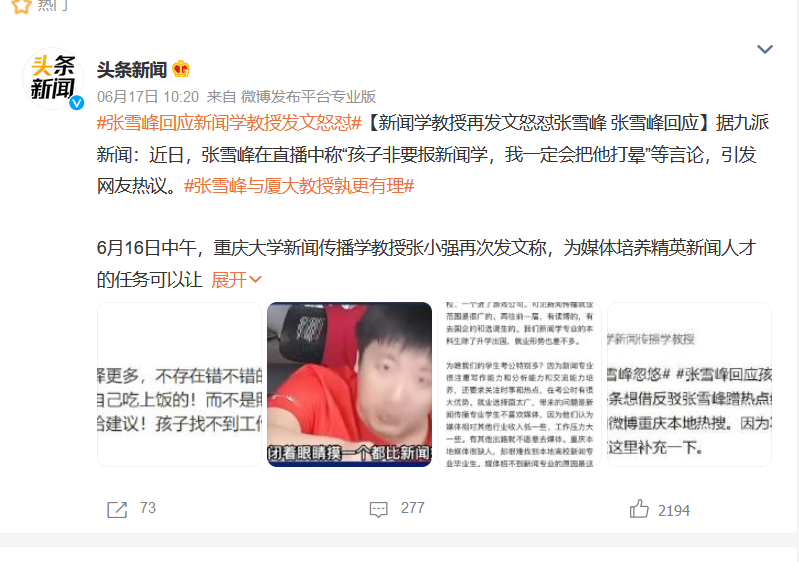
Task: Click the hot star icon at top
Action: 21,6
